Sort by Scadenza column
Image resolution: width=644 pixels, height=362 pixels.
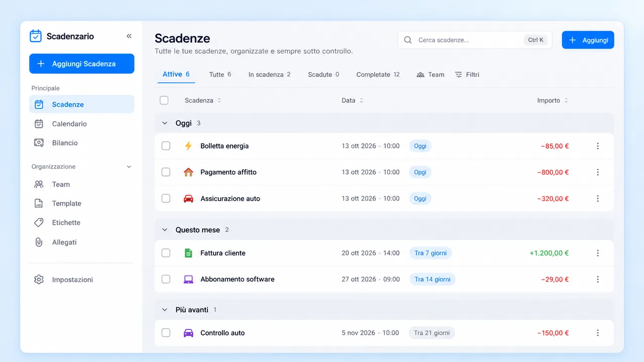point(203,101)
